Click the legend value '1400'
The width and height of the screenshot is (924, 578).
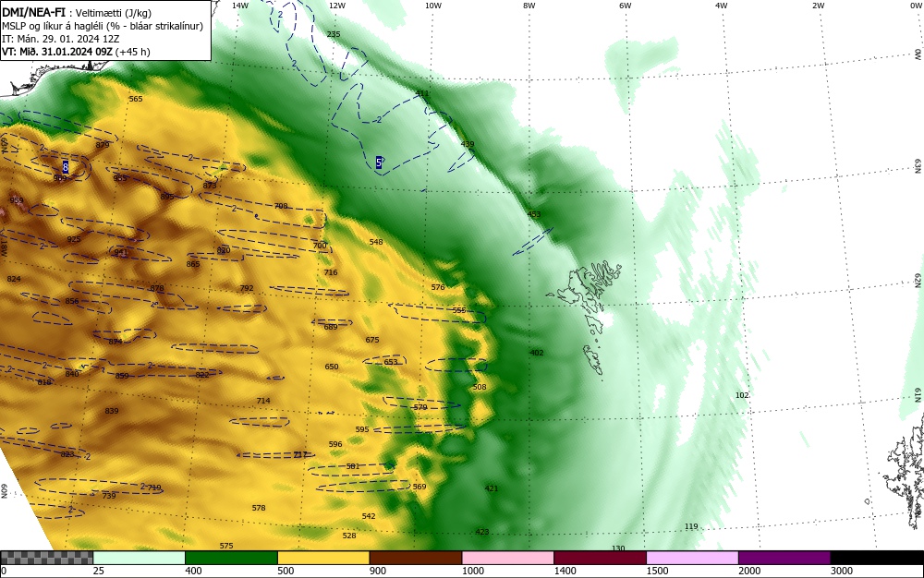click(x=565, y=571)
